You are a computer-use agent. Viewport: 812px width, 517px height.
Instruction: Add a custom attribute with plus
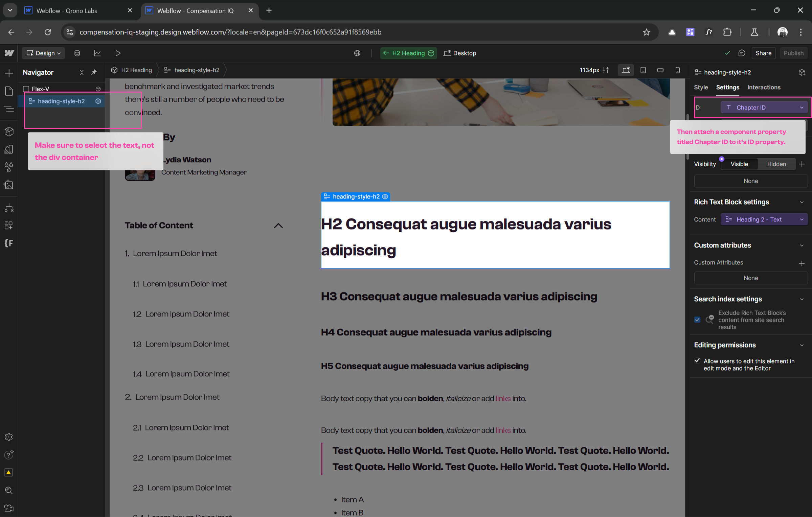click(x=802, y=263)
